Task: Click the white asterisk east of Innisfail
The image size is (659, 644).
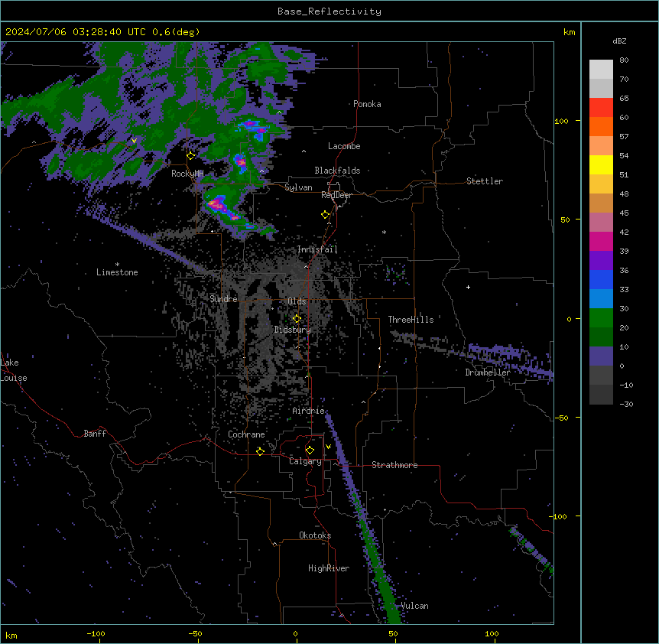Action: (384, 232)
